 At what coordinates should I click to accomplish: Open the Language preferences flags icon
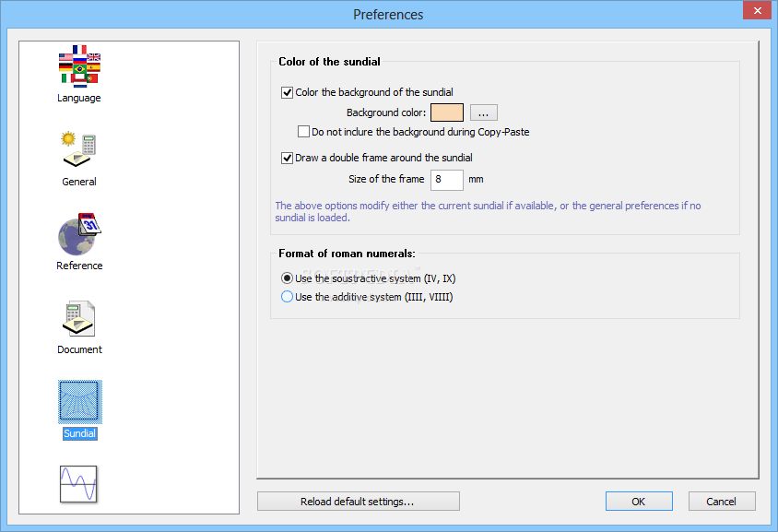click(79, 66)
